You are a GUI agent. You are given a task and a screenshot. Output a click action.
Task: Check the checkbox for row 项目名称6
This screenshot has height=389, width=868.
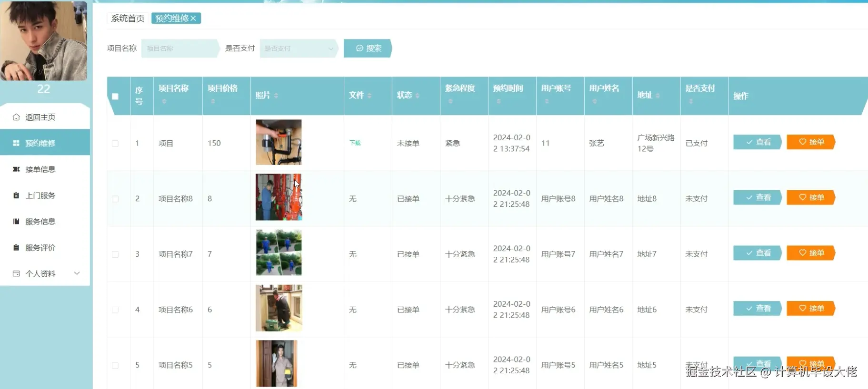(115, 310)
